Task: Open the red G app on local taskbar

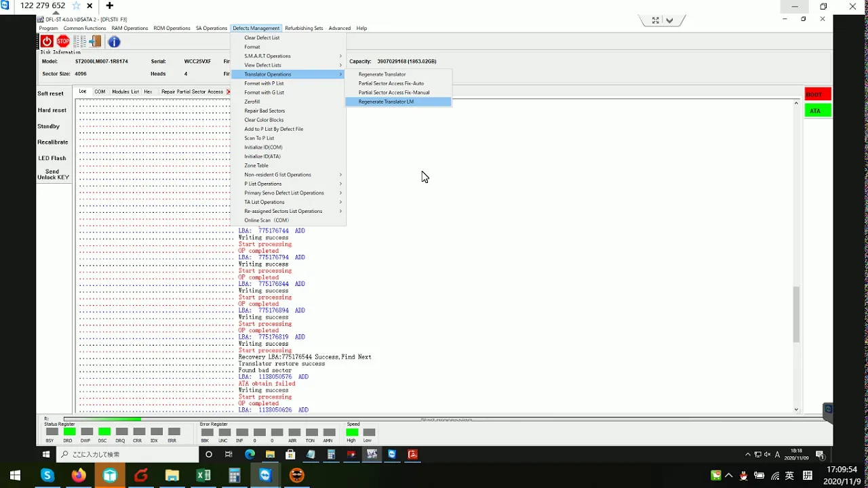Action: click(141, 476)
